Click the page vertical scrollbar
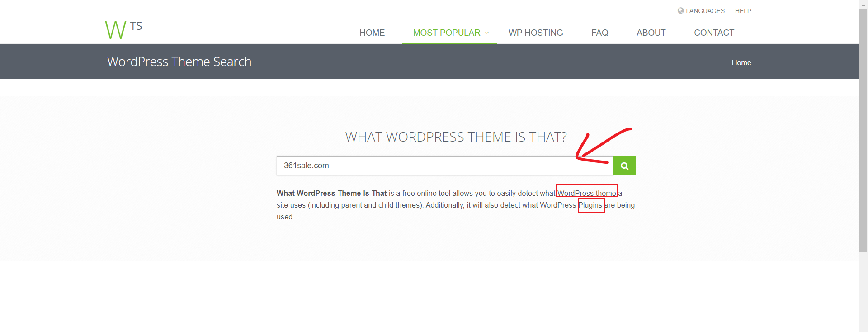This screenshot has width=868, height=332. (863, 131)
